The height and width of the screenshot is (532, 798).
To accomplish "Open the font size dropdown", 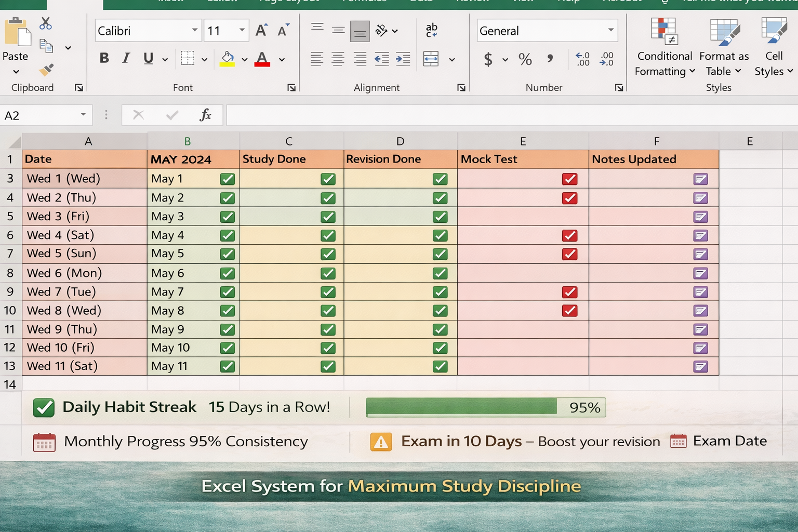I will [x=242, y=30].
